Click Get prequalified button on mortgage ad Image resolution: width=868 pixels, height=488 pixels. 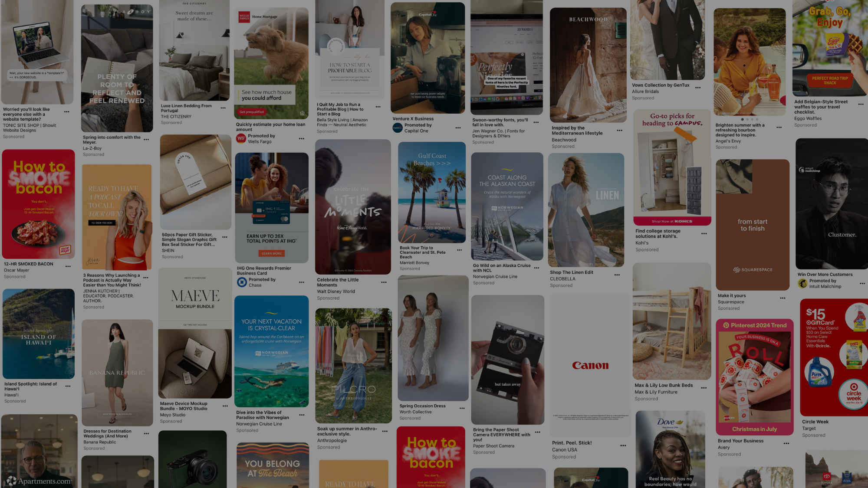point(252,112)
